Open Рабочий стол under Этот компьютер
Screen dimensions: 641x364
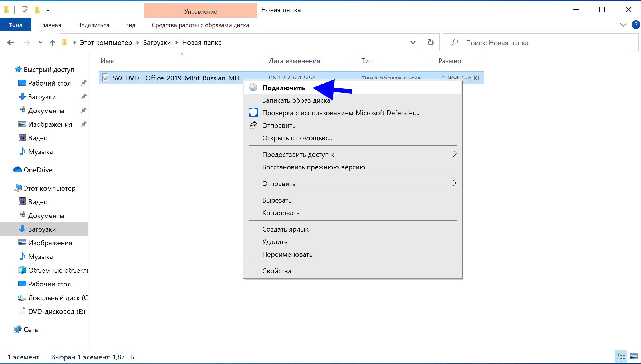[x=49, y=284]
